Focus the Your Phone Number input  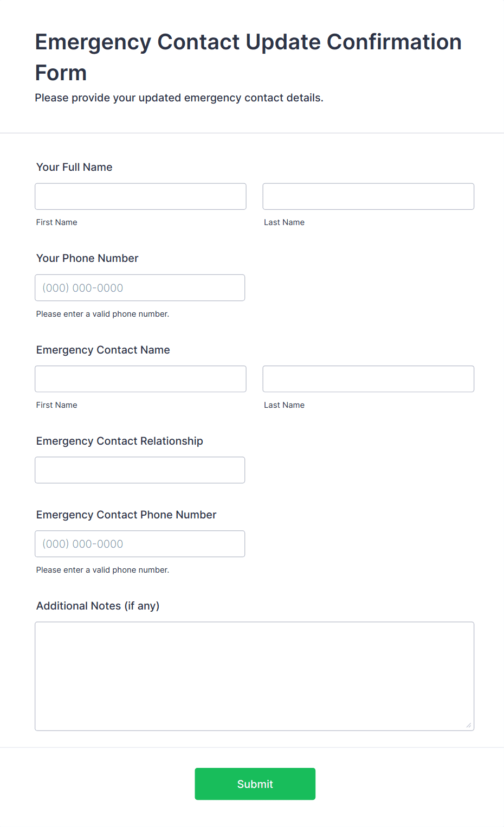(140, 287)
